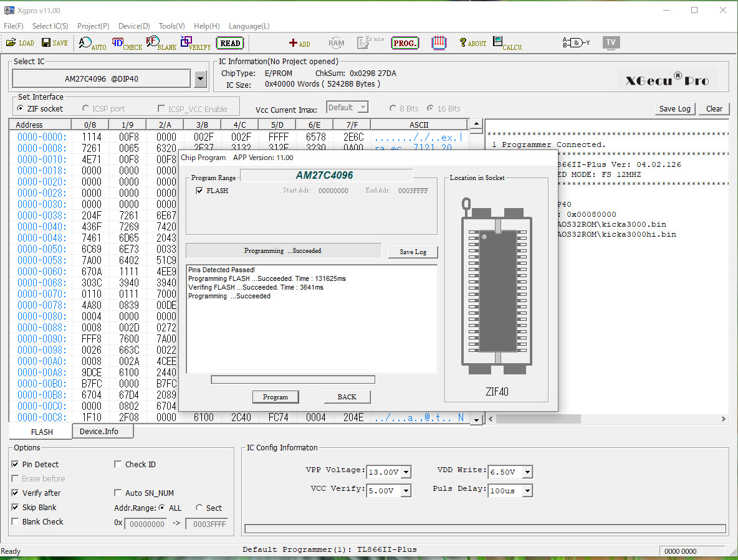The height and width of the screenshot is (560, 738).
Task: Click the LOAD file toolbar icon
Action: pos(20,43)
